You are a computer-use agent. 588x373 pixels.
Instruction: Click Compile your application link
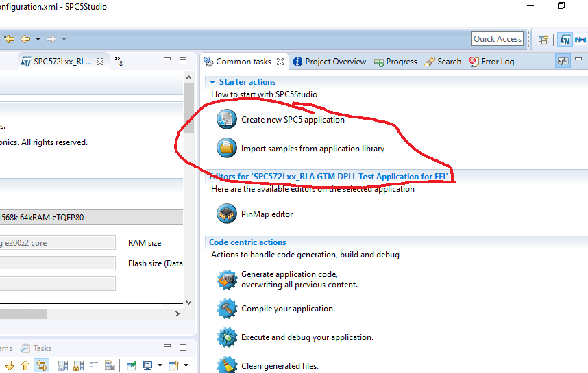(288, 309)
